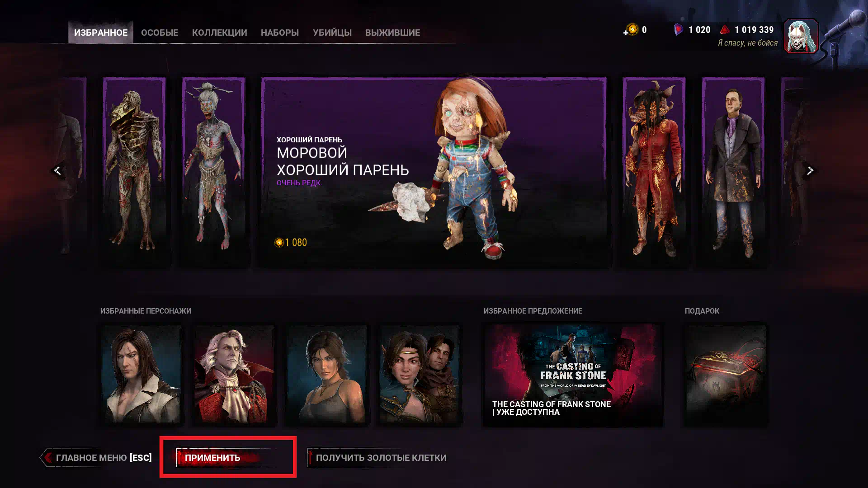Switch to the ОСОБЫЕ tab

160,33
